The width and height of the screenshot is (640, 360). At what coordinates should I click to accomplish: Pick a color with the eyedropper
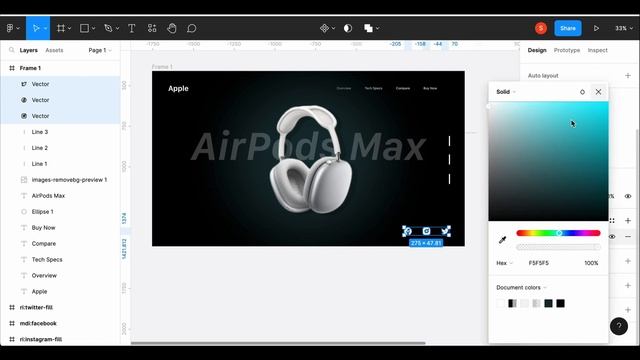pyautogui.click(x=502, y=240)
